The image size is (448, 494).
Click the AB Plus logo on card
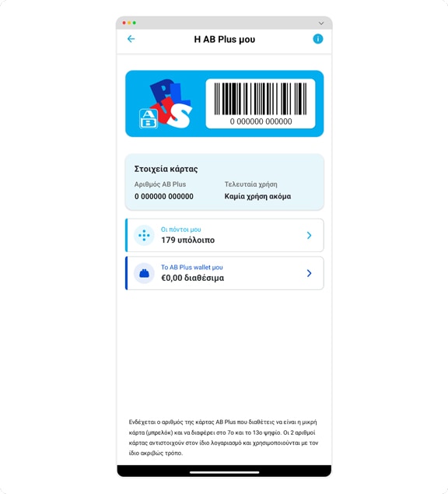[x=166, y=104]
